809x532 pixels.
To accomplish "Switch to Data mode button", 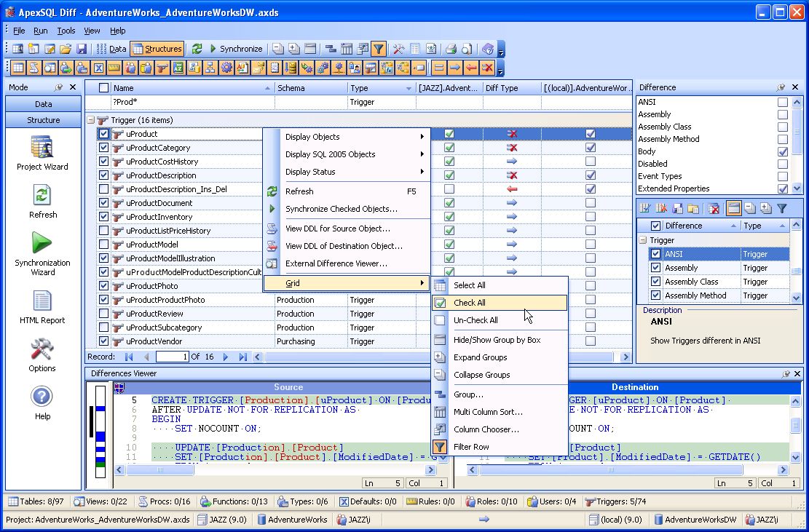I will pos(43,104).
